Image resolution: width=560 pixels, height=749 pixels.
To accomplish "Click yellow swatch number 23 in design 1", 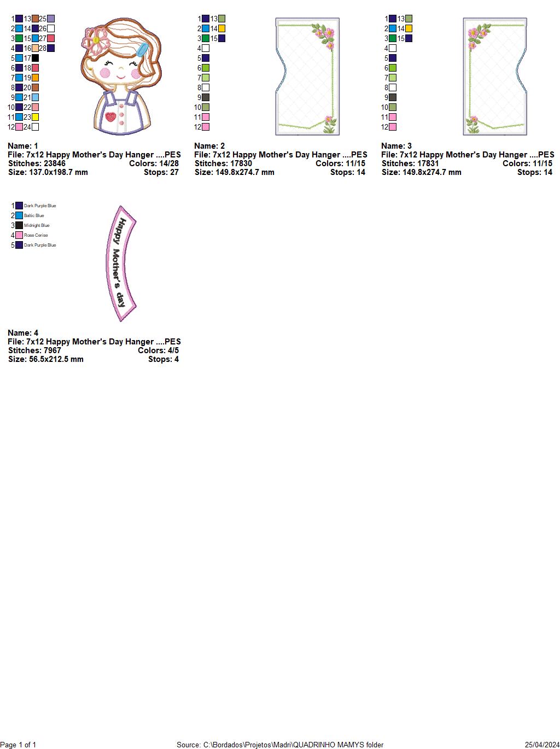I will click(x=35, y=117).
